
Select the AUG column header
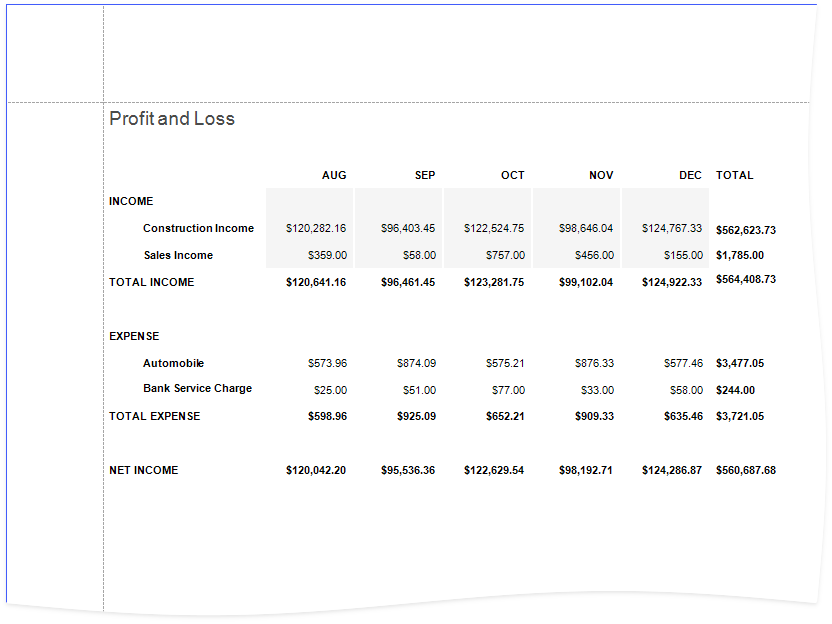(334, 175)
